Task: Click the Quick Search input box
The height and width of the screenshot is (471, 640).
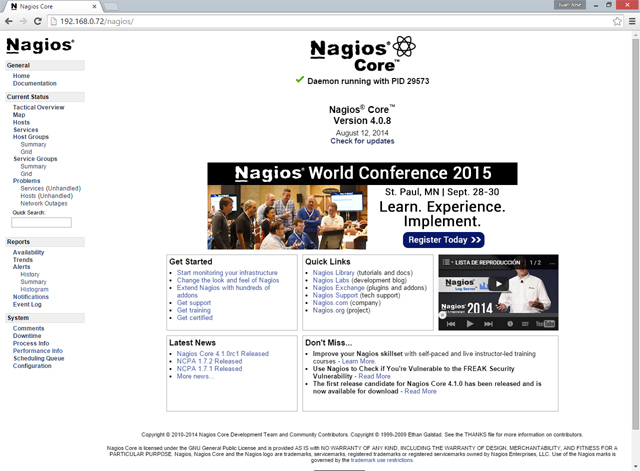Action: tap(41, 222)
